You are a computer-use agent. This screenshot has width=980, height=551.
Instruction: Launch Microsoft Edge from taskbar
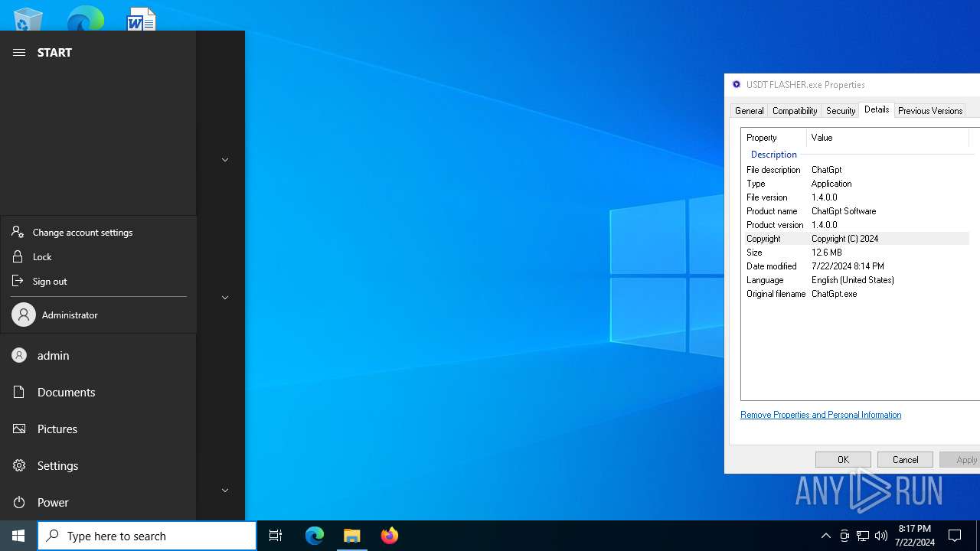tap(315, 536)
